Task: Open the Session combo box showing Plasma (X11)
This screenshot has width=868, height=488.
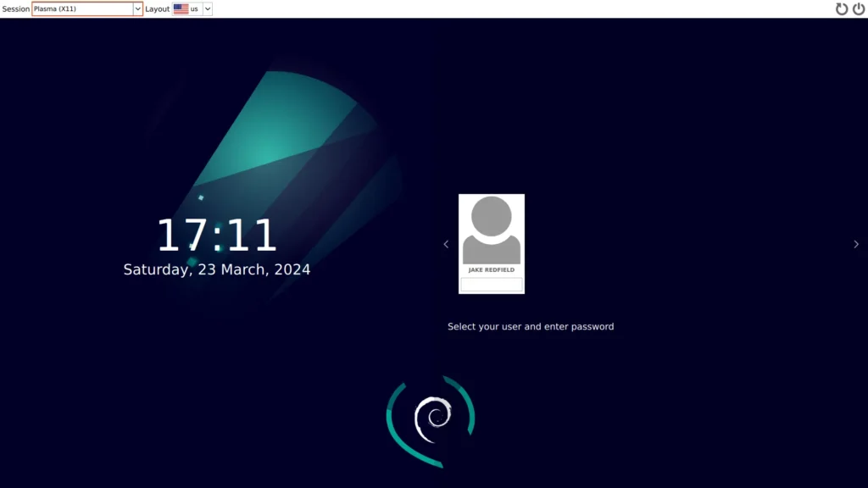Action: (82, 8)
